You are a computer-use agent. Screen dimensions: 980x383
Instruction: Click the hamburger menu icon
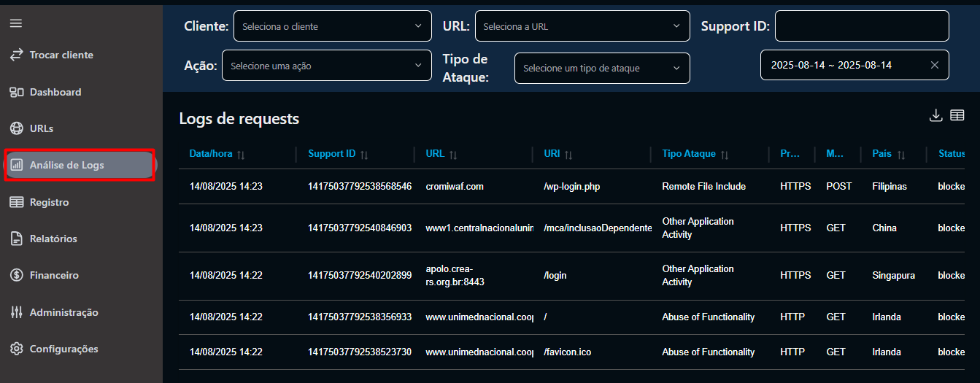[x=15, y=23]
